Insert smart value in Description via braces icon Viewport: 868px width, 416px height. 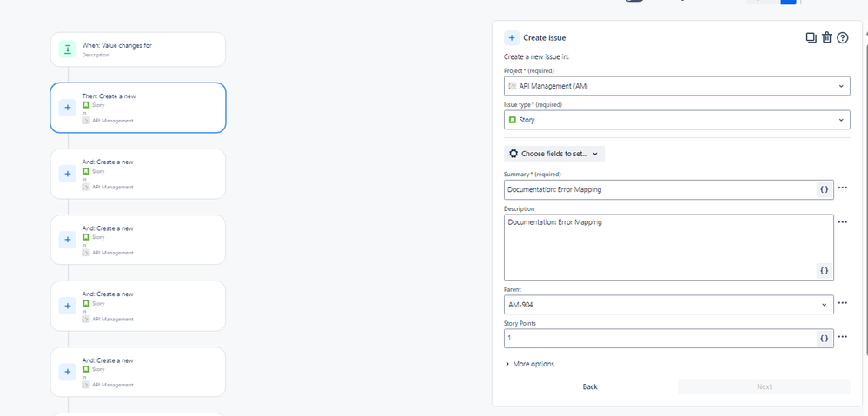coord(825,270)
